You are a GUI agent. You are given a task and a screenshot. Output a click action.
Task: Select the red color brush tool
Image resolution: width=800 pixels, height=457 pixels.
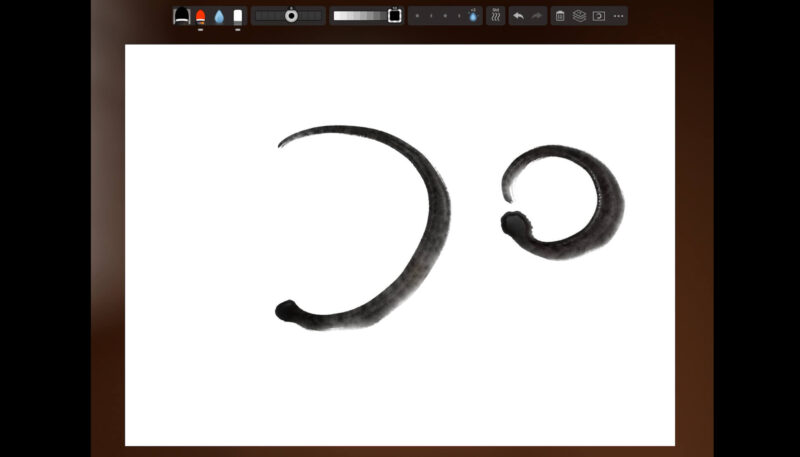coord(201,17)
